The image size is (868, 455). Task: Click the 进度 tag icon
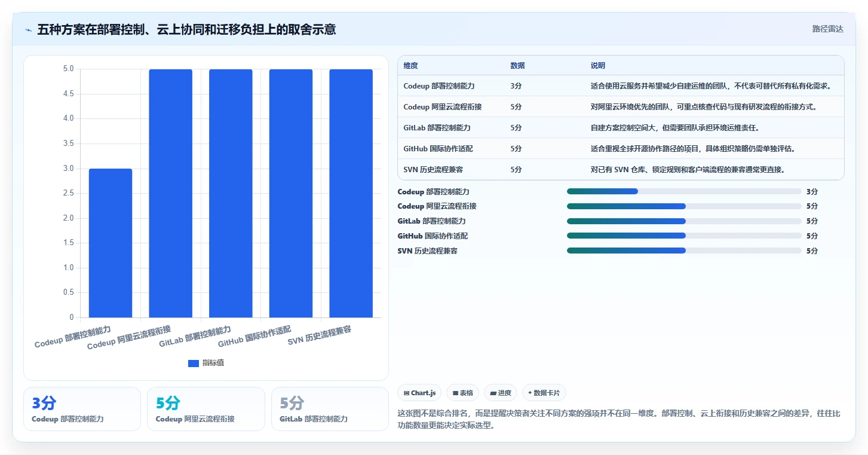(493, 393)
